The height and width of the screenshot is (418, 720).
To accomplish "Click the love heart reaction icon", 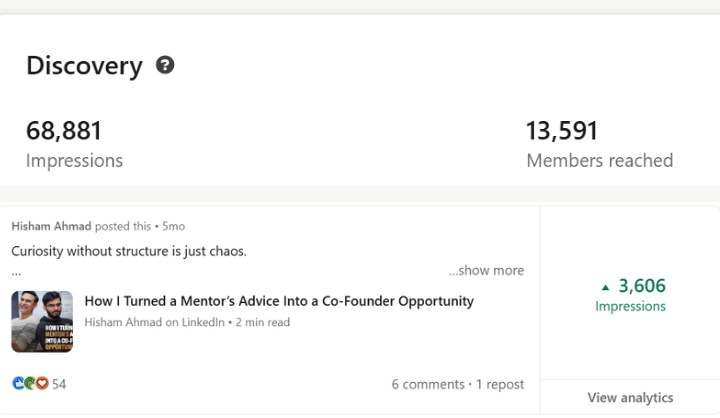I will click(42, 383).
